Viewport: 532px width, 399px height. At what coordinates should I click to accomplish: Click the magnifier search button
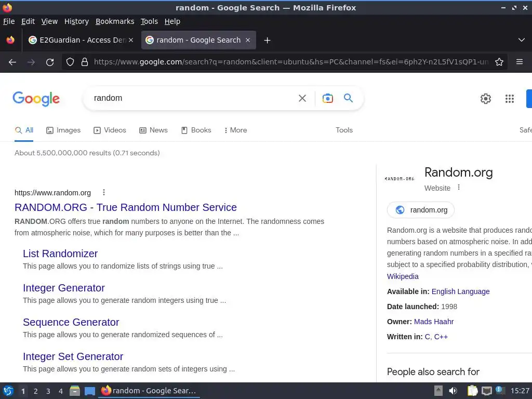(x=349, y=98)
